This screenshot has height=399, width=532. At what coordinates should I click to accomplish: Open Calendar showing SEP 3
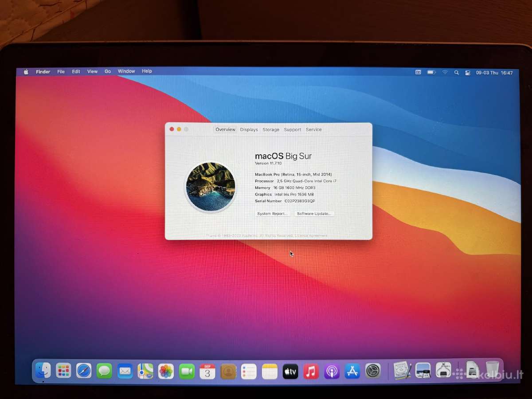[207, 371]
